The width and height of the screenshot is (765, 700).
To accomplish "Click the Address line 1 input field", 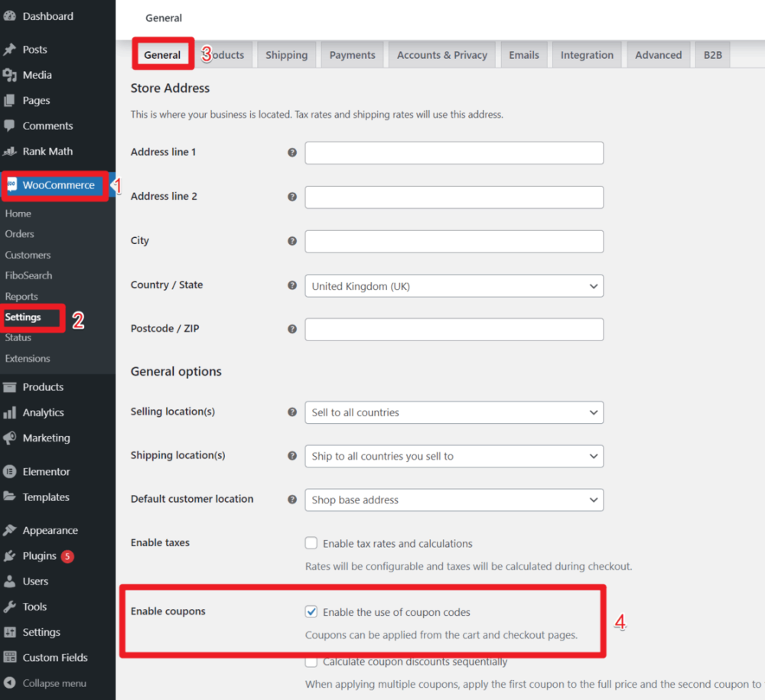I will pyautogui.click(x=454, y=153).
